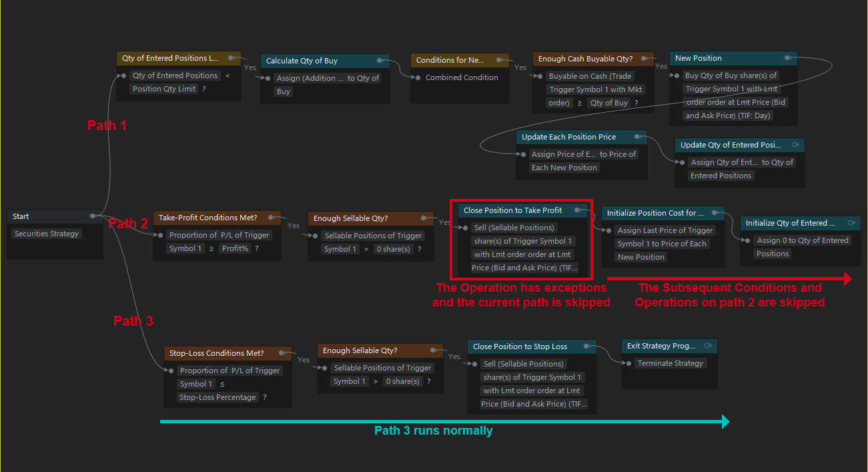Click input port beside Assign Qty of Ent... chip
Viewport: 868px width, 472px height.
[x=682, y=162]
